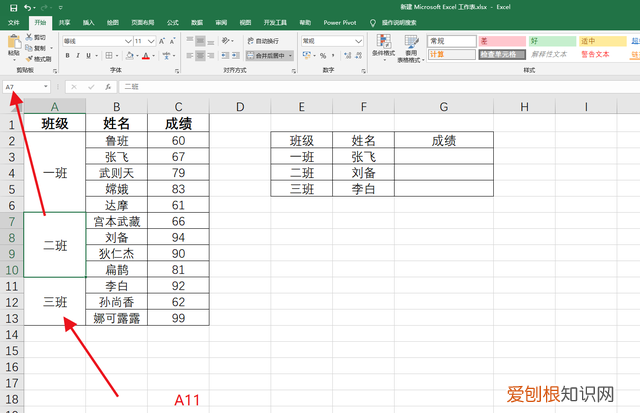Click the Cut (剪切) scissors icon

click(29, 37)
